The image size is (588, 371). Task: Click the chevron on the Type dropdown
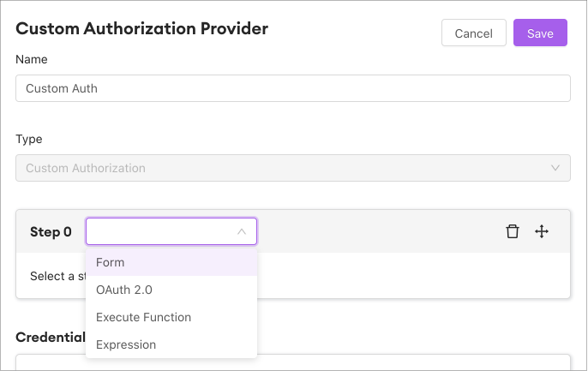pyautogui.click(x=555, y=168)
